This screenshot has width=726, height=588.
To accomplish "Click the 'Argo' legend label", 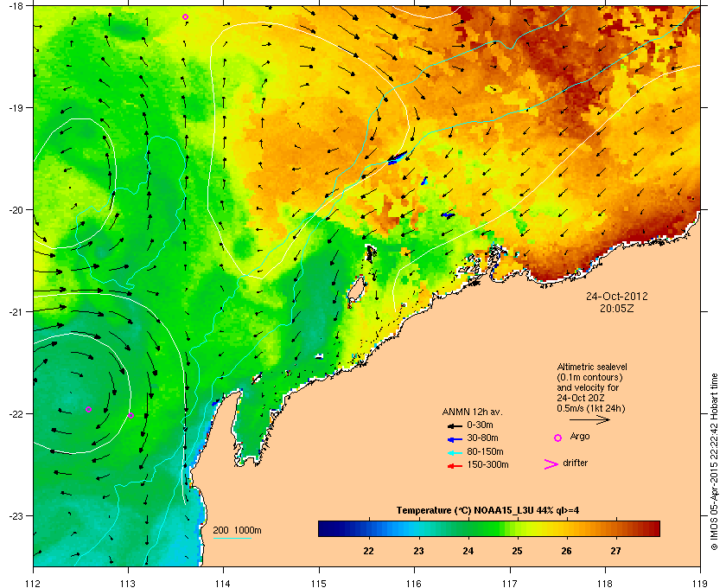I will (x=580, y=437).
